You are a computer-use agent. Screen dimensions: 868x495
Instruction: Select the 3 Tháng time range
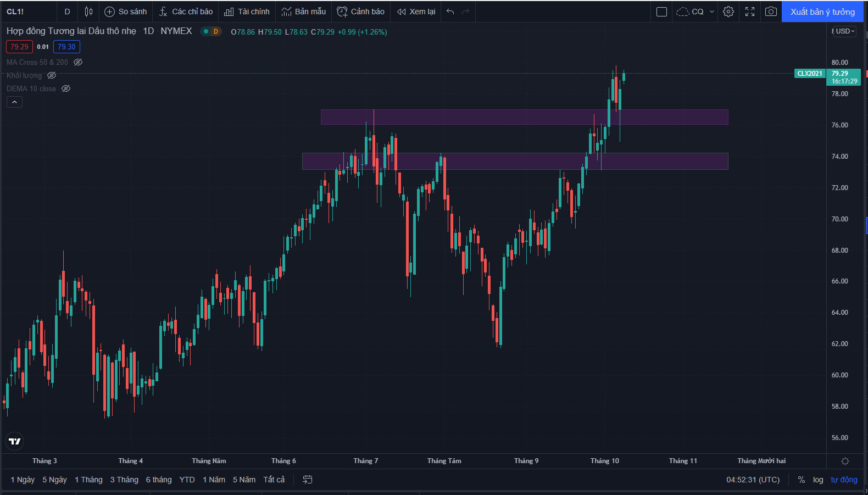[x=124, y=480]
